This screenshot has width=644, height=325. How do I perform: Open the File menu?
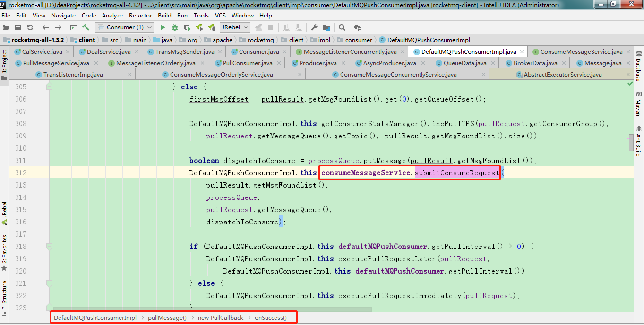(x=6, y=16)
